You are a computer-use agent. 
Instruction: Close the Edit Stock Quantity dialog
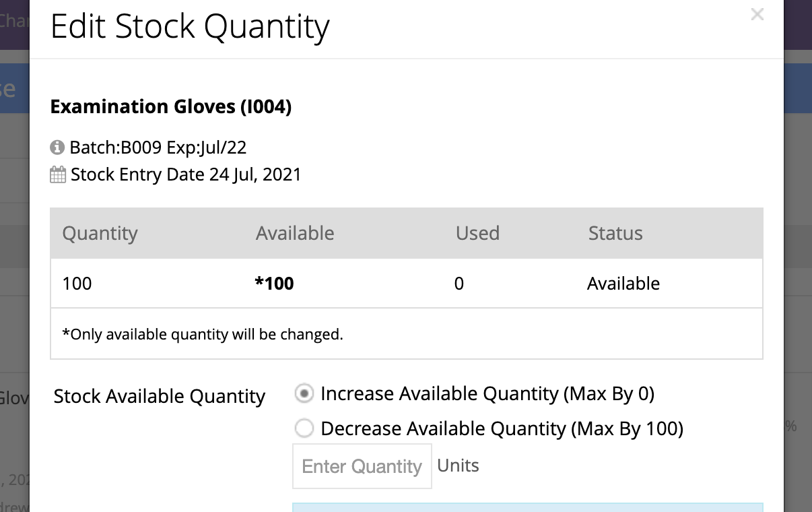click(757, 14)
